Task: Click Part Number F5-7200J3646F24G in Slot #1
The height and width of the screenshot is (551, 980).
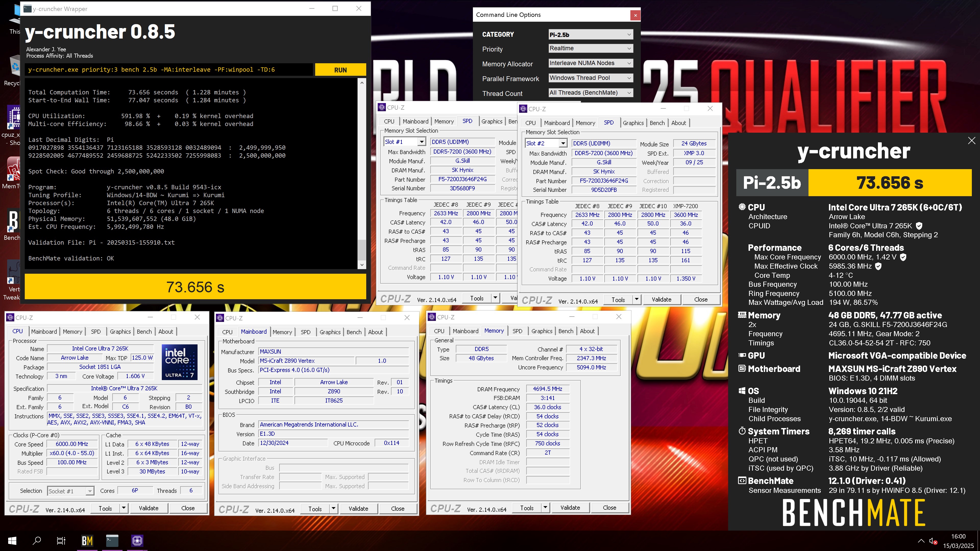Action: click(462, 179)
